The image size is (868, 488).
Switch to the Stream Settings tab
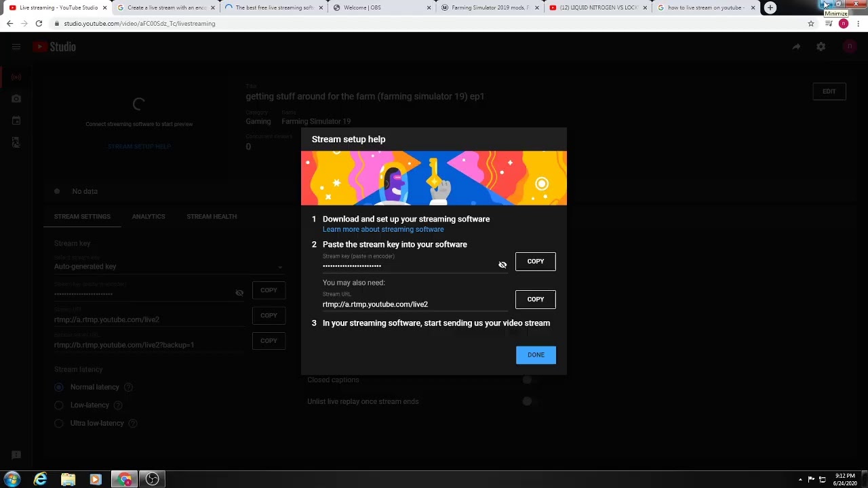pyautogui.click(x=82, y=217)
